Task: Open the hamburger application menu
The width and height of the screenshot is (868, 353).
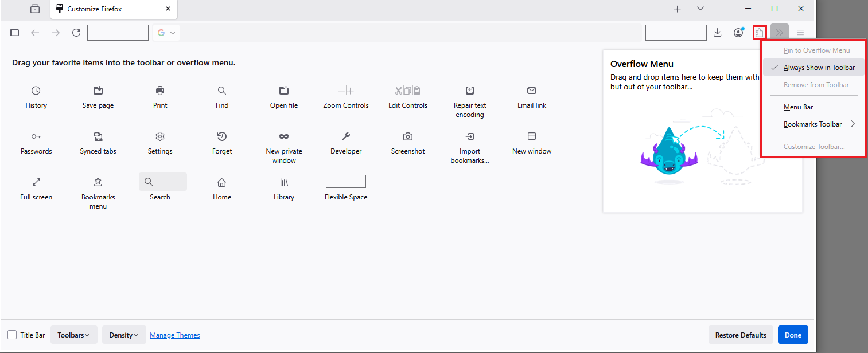Action: point(800,33)
